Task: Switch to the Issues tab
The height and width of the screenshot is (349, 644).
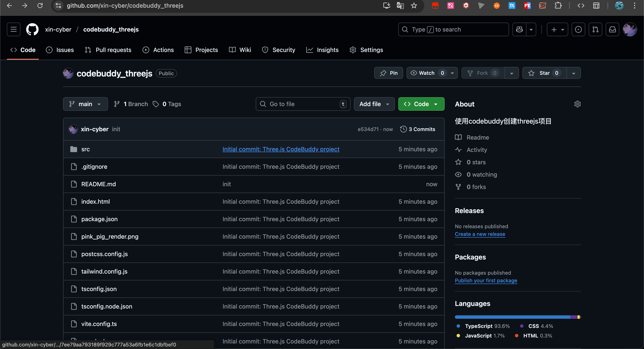Action: 60,50
